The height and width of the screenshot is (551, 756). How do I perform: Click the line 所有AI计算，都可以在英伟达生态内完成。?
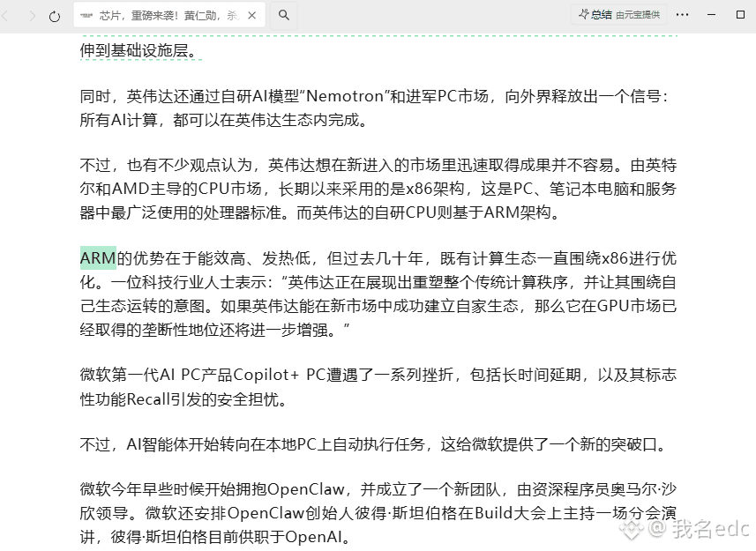pyautogui.click(x=224, y=120)
